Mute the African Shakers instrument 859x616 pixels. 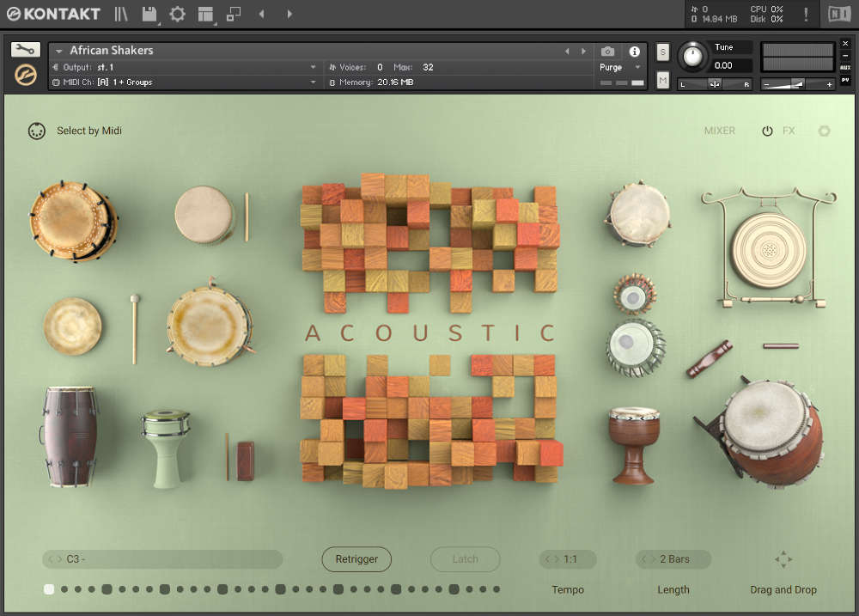(662, 79)
